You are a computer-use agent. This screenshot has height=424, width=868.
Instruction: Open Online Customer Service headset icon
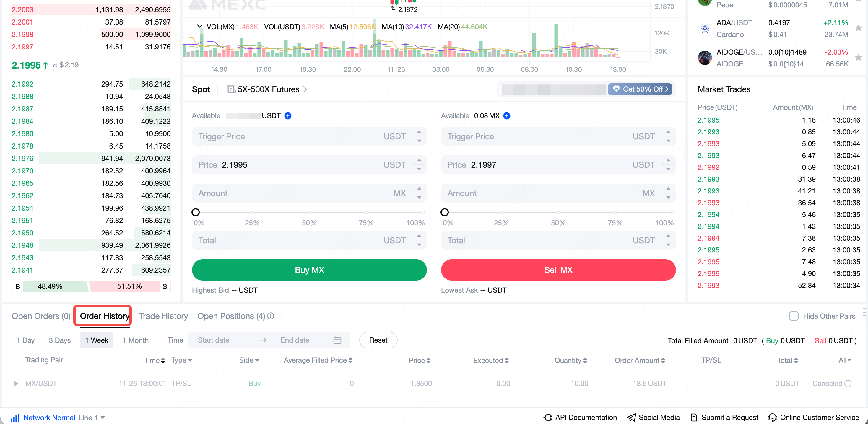coord(772,417)
